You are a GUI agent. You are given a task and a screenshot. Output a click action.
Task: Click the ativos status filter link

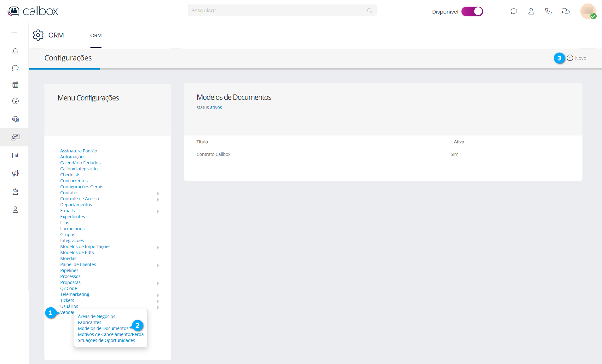[216, 107]
